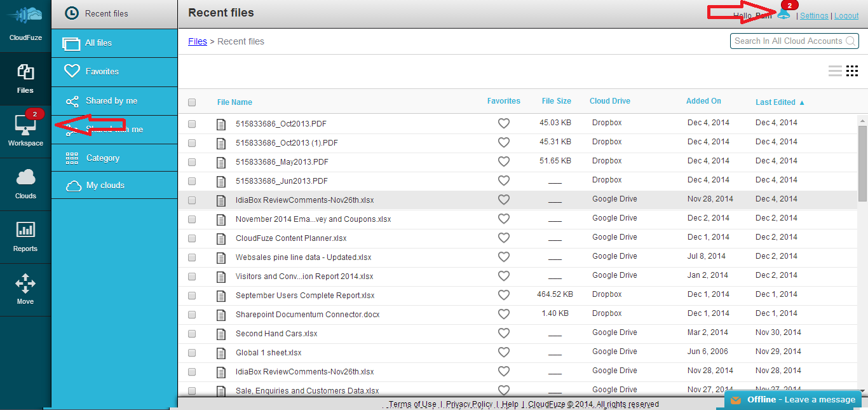Viewport: 868px width, 410px height.
Task: Tick checkbox for CloudFuze Content Planner.xlsx
Action: (192, 238)
